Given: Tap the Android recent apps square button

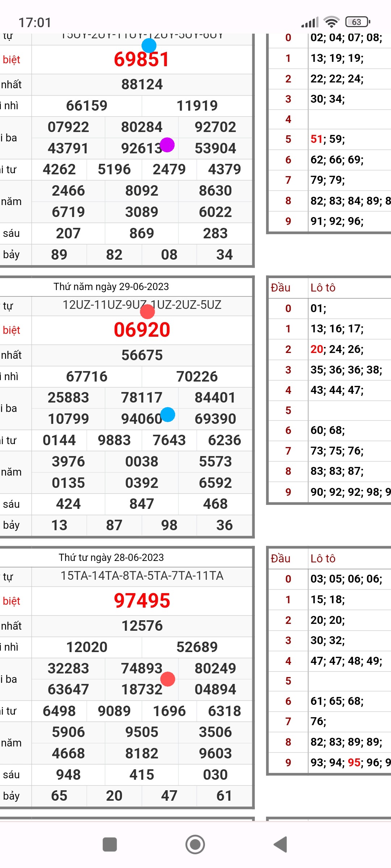Looking at the screenshot, I should 110,844.
